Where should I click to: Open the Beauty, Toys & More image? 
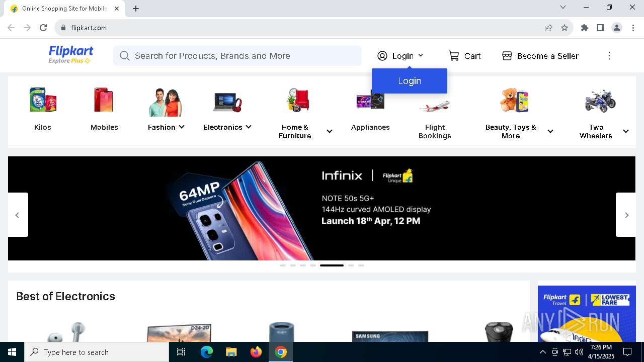pyautogui.click(x=514, y=100)
